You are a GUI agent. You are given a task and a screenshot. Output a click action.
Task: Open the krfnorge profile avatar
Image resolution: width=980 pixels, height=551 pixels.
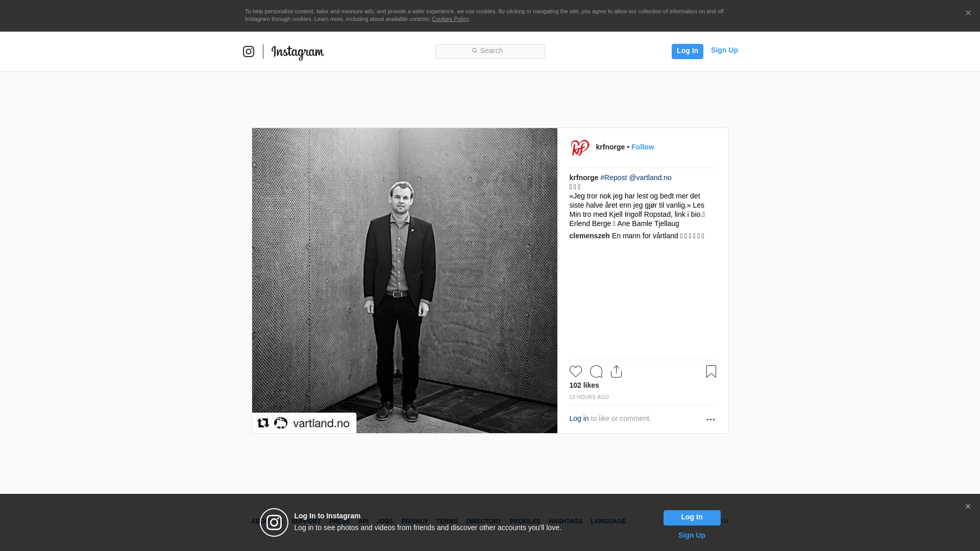point(580,147)
